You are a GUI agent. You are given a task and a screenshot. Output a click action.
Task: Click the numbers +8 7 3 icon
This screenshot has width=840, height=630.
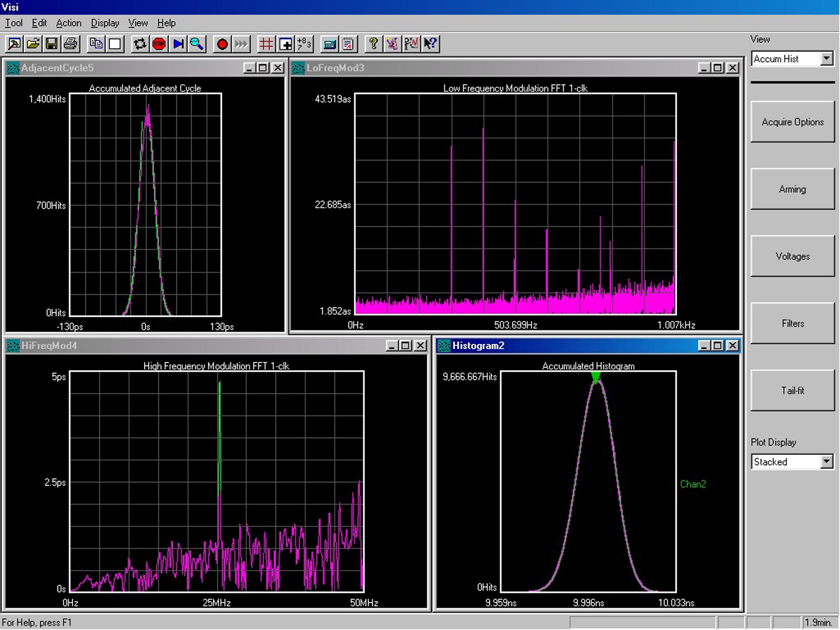tap(304, 44)
